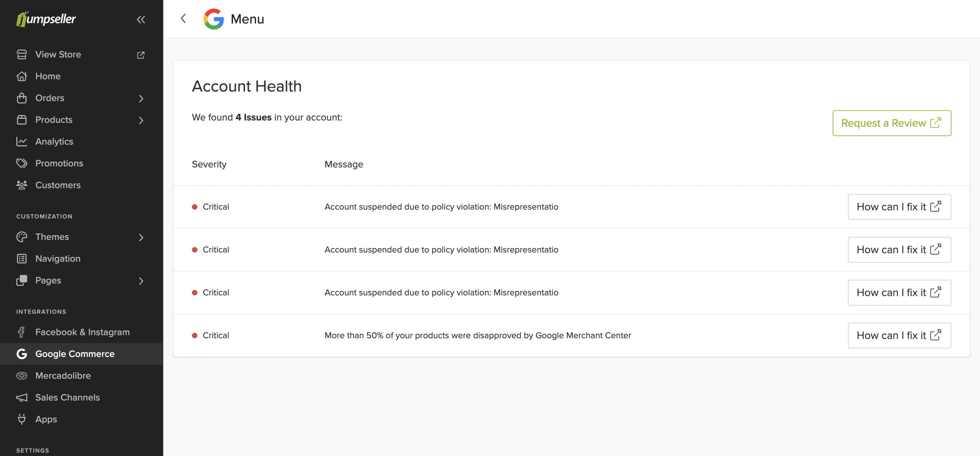This screenshot has height=456, width=980.
Task: Expand the Products submenu chevron
Action: (x=141, y=120)
